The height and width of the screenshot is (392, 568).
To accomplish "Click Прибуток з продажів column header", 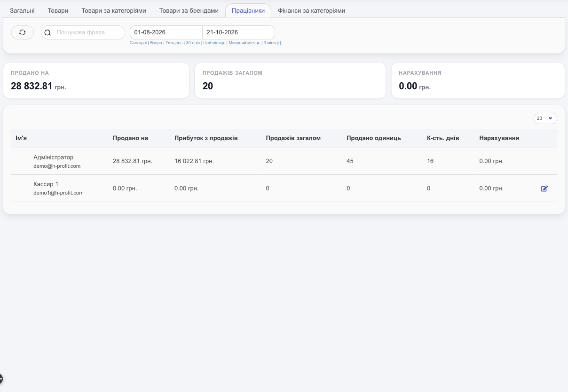I will pyautogui.click(x=206, y=138).
